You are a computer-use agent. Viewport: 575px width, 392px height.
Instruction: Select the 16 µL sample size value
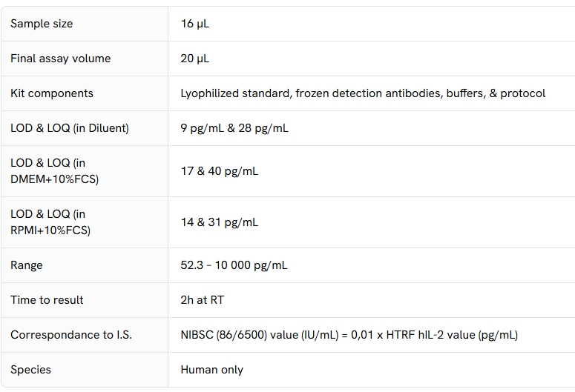(194, 24)
